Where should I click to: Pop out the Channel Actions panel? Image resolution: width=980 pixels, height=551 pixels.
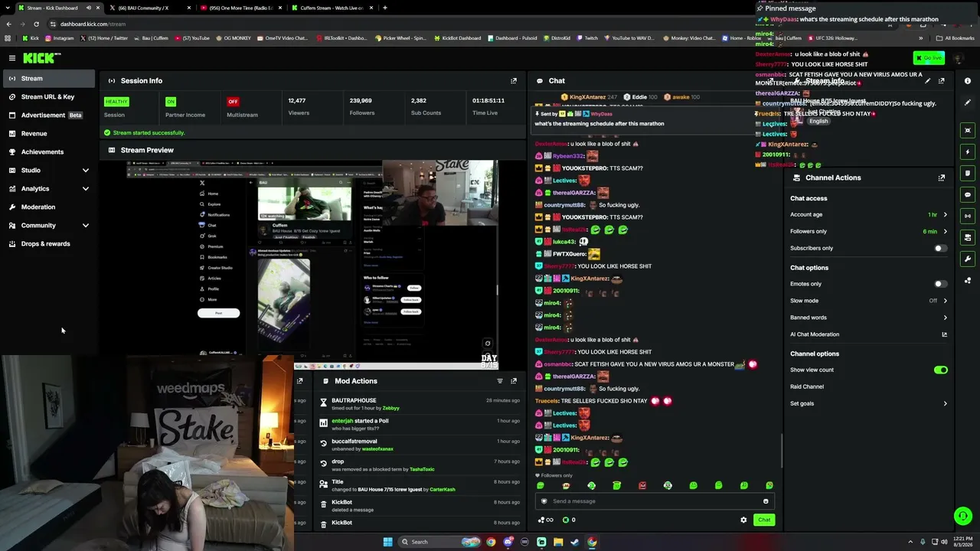coord(941,178)
